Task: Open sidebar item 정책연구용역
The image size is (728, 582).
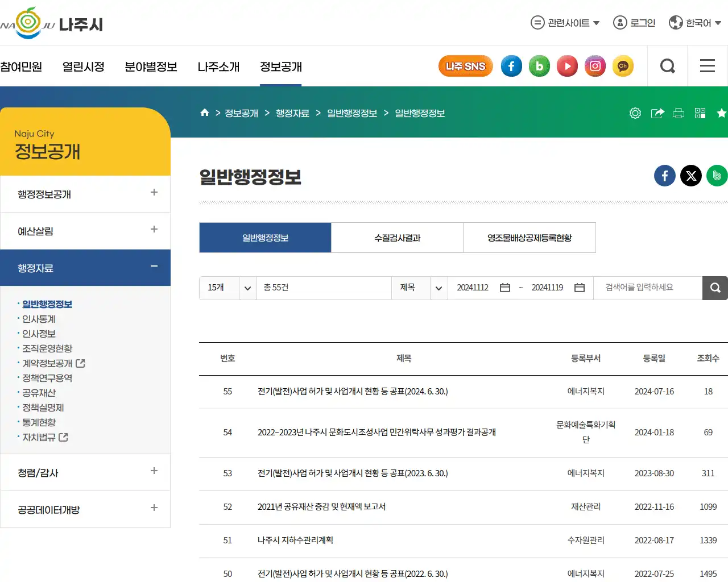Action: (47, 378)
